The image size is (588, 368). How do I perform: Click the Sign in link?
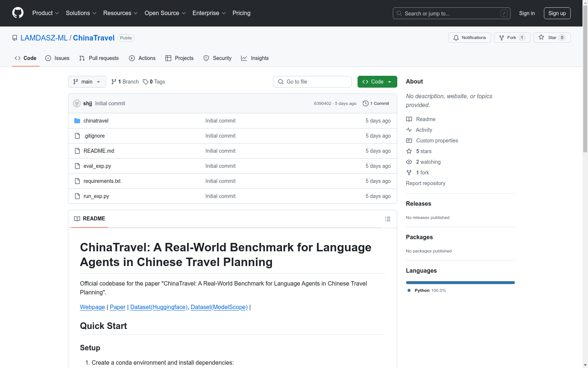point(527,13)
